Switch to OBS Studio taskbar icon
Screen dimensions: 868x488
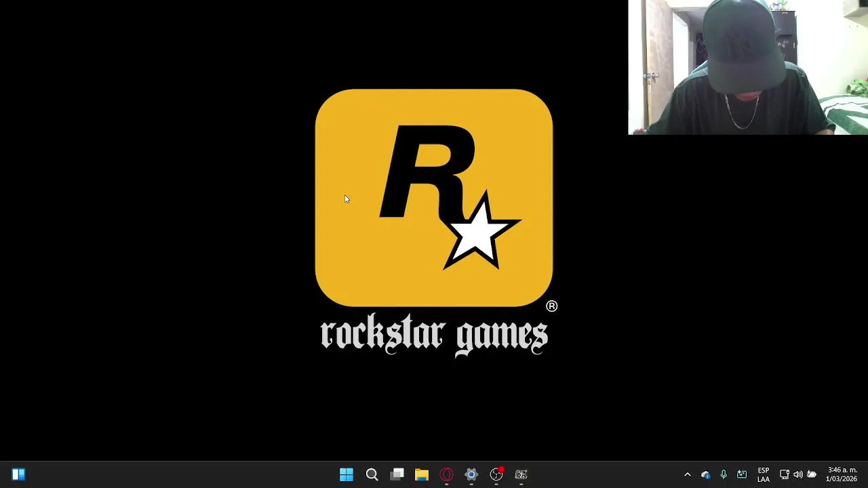pos(496,474)
